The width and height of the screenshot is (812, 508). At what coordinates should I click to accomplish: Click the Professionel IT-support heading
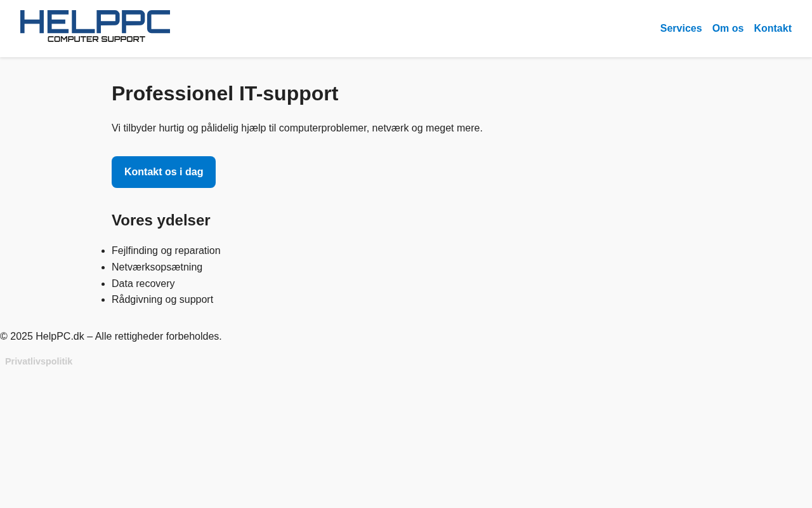pyautogui.click(x=225, y=93)
